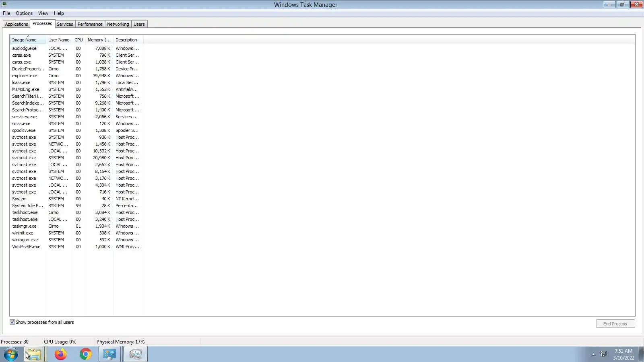Select smss.exe process row
The image size is (644, 362).
coord(76,123)
